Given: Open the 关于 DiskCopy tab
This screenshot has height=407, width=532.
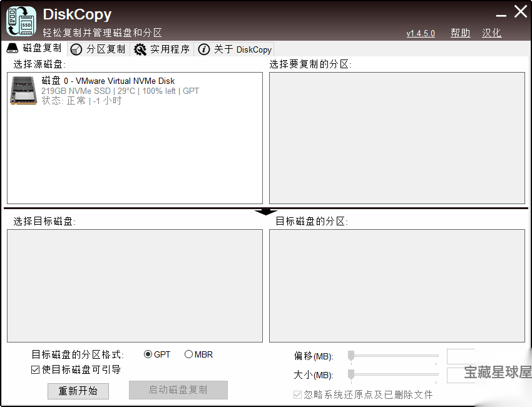Looking at the screenshot, I should point(234,49).
